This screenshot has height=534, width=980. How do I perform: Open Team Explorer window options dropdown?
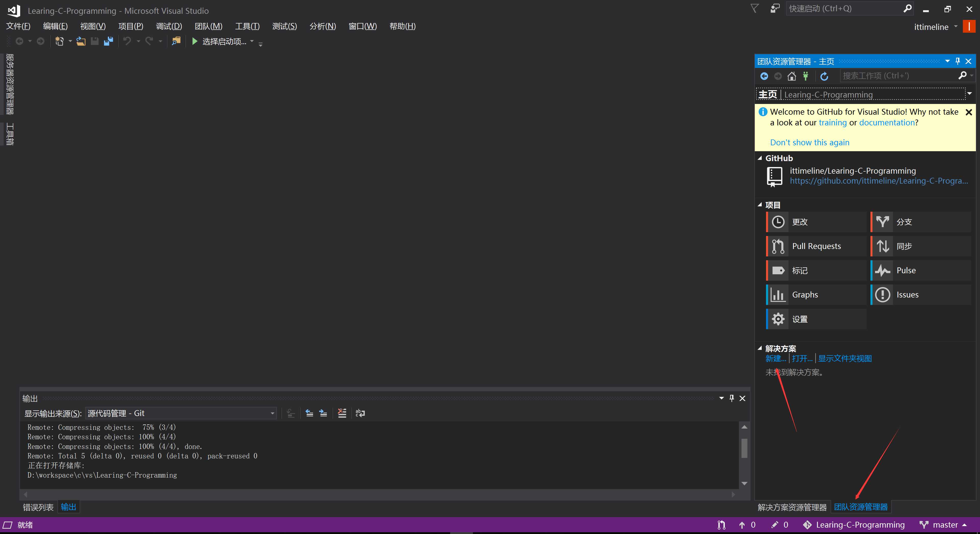pos(947,61)
